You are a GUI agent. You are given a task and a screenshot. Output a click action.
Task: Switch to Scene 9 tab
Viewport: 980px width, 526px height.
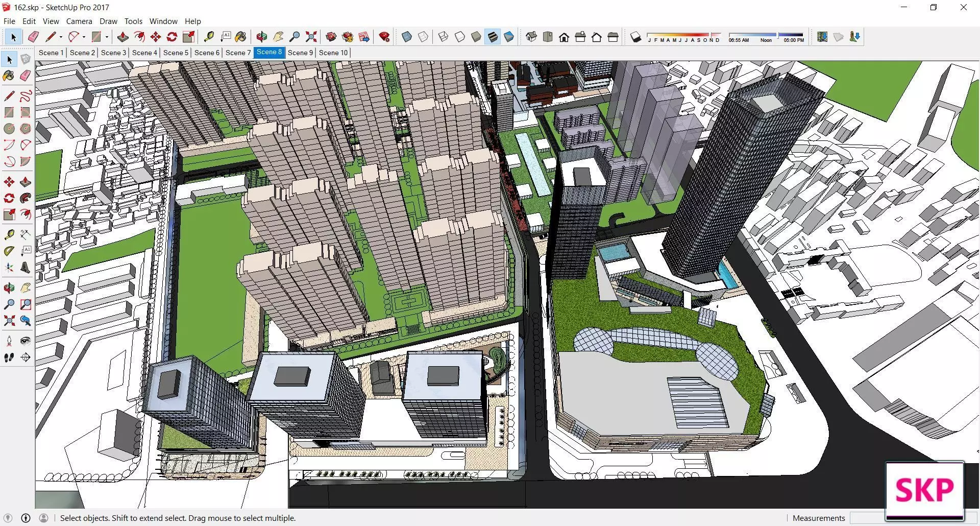(x=300, y=53)
